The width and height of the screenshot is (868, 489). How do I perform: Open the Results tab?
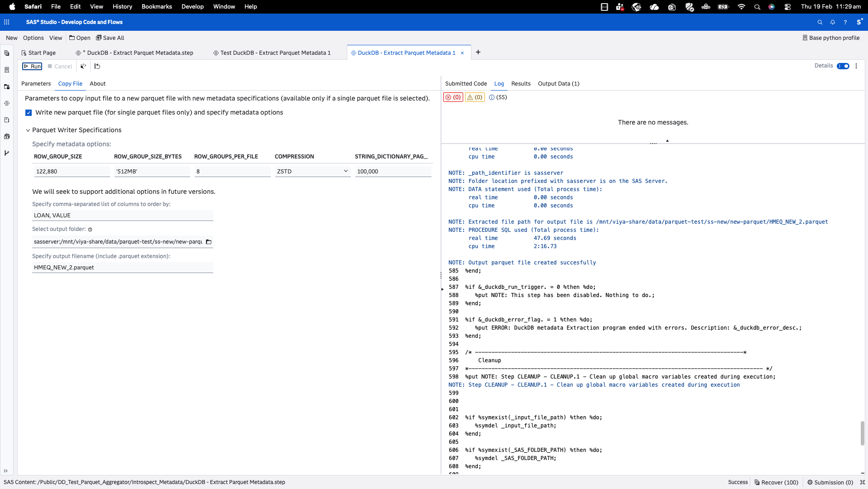(521, 84)
